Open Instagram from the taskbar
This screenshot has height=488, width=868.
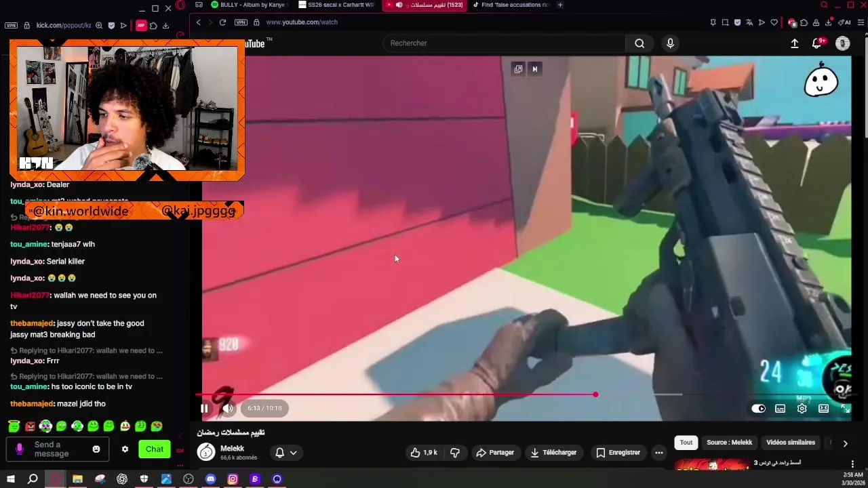coord(233,479)
